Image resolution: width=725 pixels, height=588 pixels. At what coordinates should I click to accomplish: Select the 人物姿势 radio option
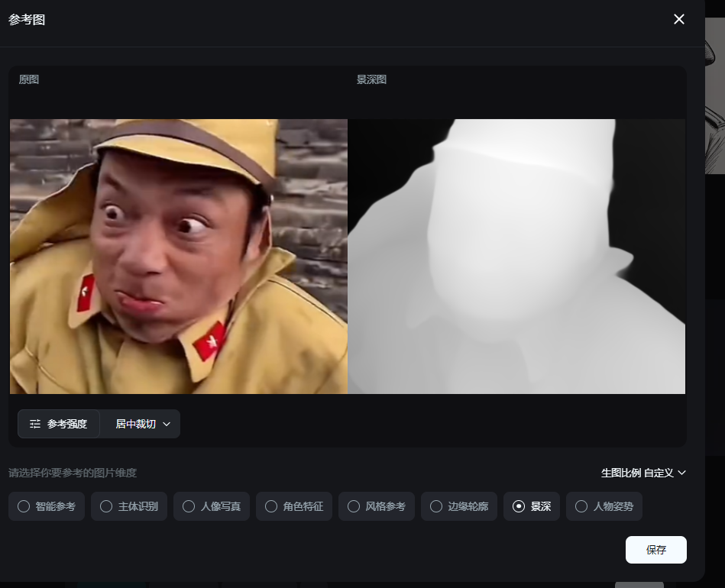pos(604,506)
